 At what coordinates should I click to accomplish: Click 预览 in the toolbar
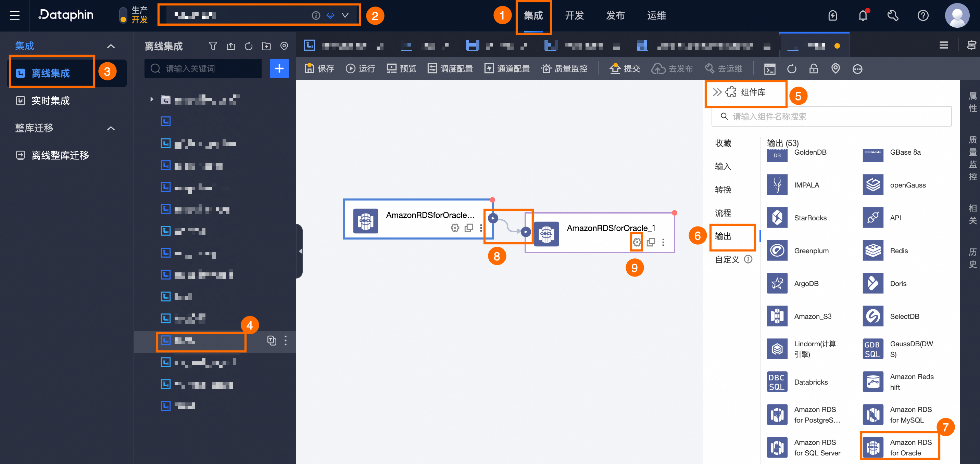coord(401,68)
